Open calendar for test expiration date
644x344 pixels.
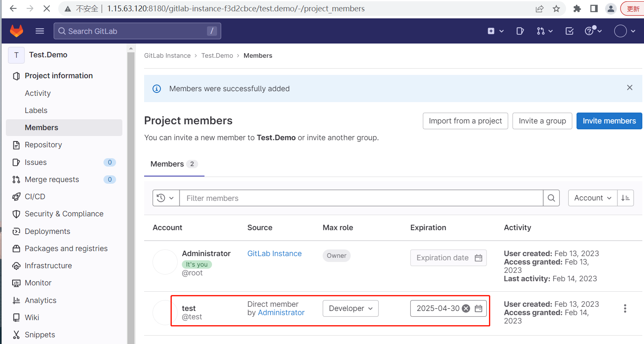(478, 308)
